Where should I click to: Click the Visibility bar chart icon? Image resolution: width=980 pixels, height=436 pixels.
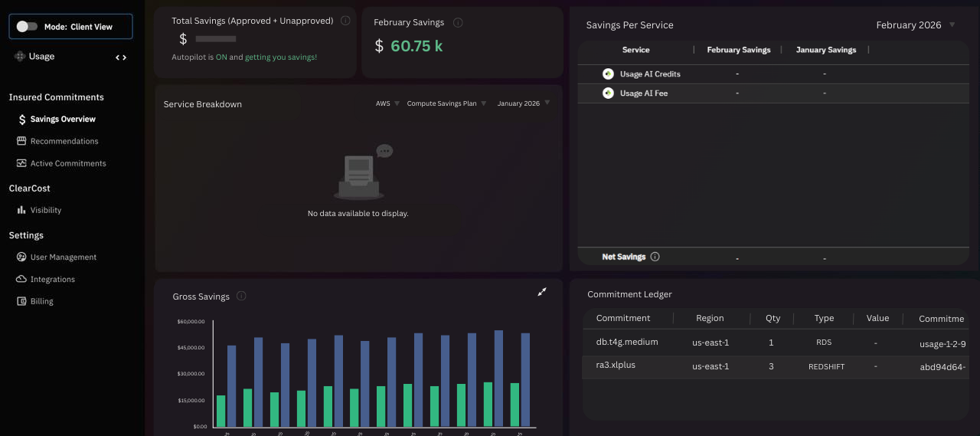21,210
